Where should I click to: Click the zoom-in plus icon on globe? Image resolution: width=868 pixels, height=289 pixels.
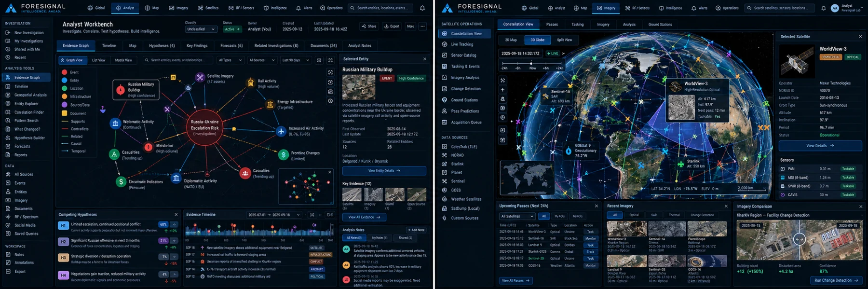(x=502, y=90)
